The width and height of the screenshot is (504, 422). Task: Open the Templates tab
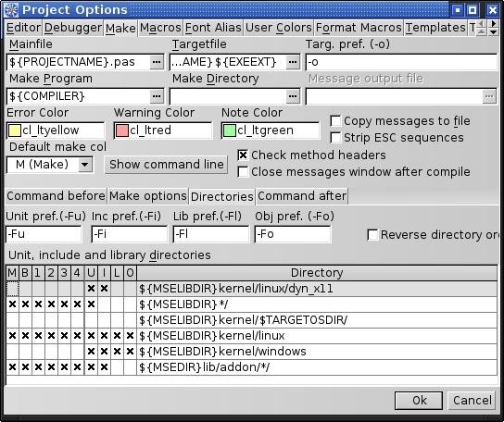coord(435,28)
